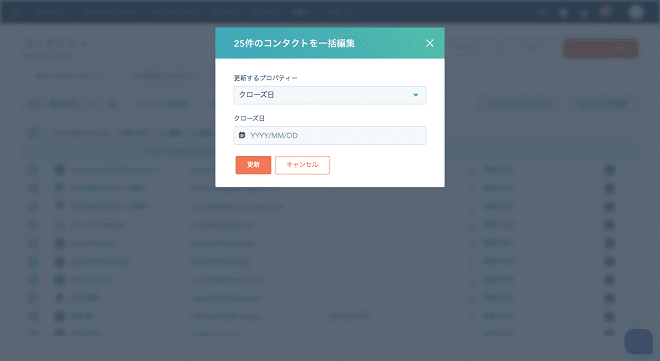Open the 更新するプロパティー dropdown
Screen dimensions: 660x361
pyautogui.click(x=330, y=95)
